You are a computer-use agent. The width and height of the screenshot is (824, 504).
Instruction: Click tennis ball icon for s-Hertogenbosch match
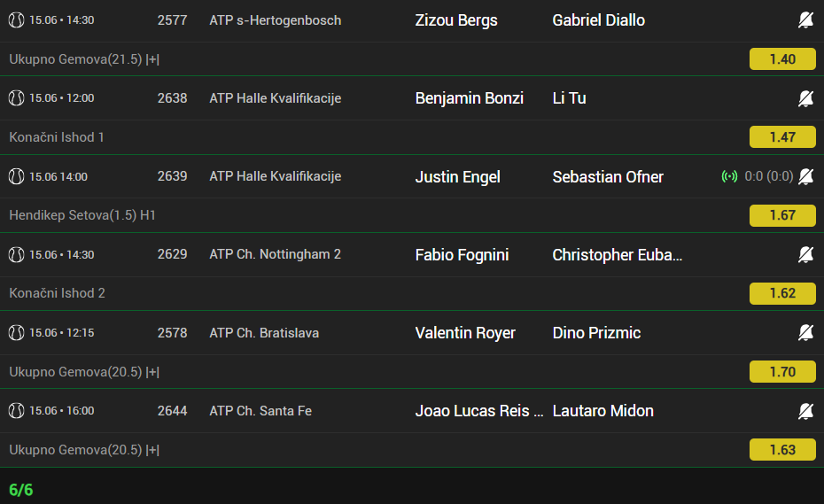tap(16, 20)
